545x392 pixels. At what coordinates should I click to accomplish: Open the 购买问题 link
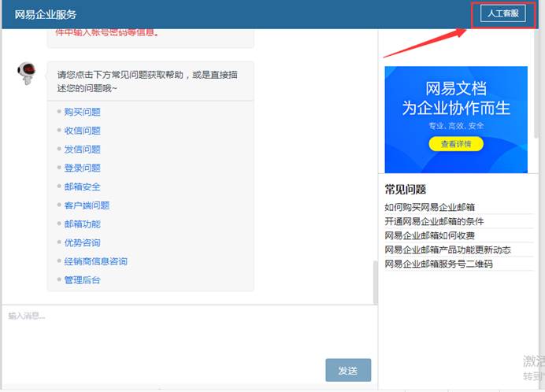point(83,112)
